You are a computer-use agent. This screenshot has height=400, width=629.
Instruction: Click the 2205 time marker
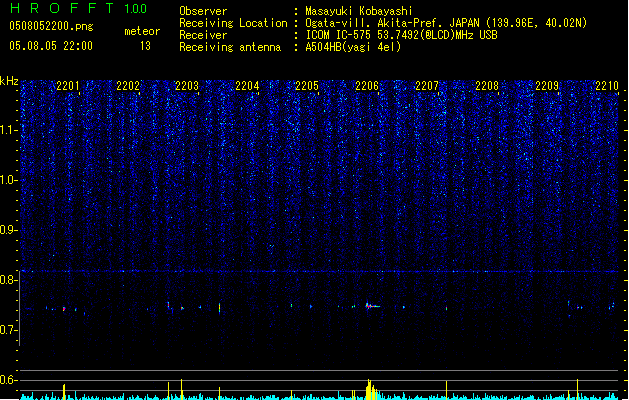pyautogui.click(x=307, y=86)
